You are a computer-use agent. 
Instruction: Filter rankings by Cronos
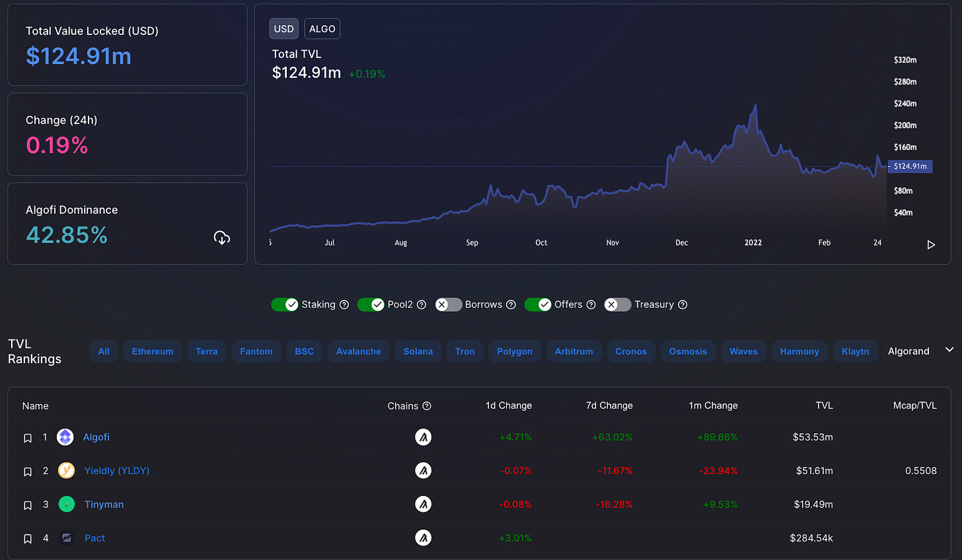click(x=631, y=351)
